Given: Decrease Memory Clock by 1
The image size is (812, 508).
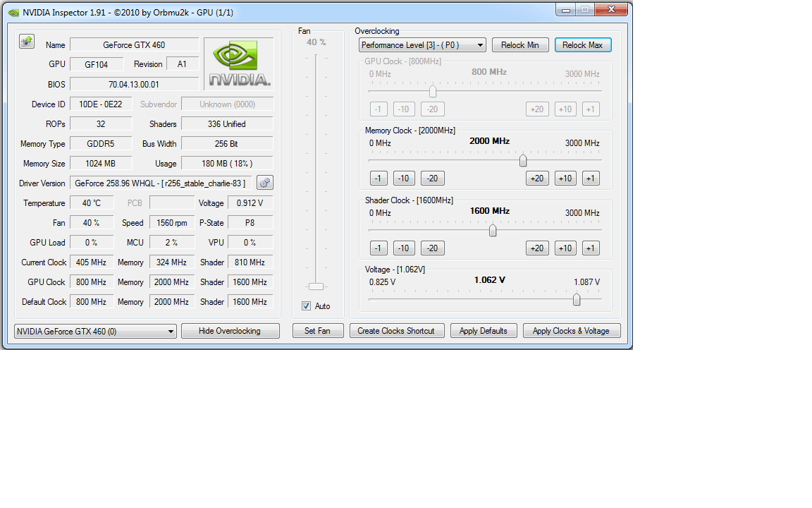Looking at the screenshot, I should [x=378, y=179].
